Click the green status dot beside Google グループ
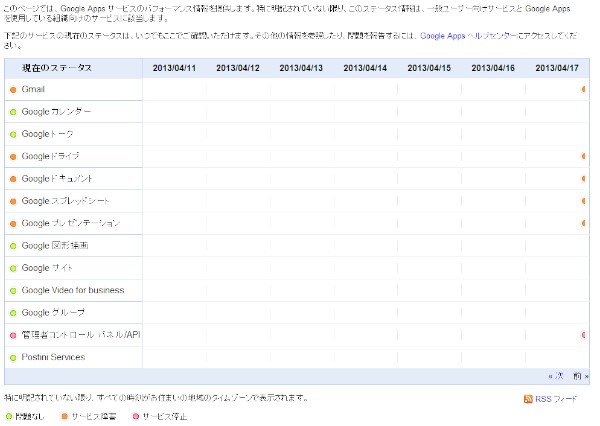This screenshot has width=600, height=426. click(x=13, y=313)
